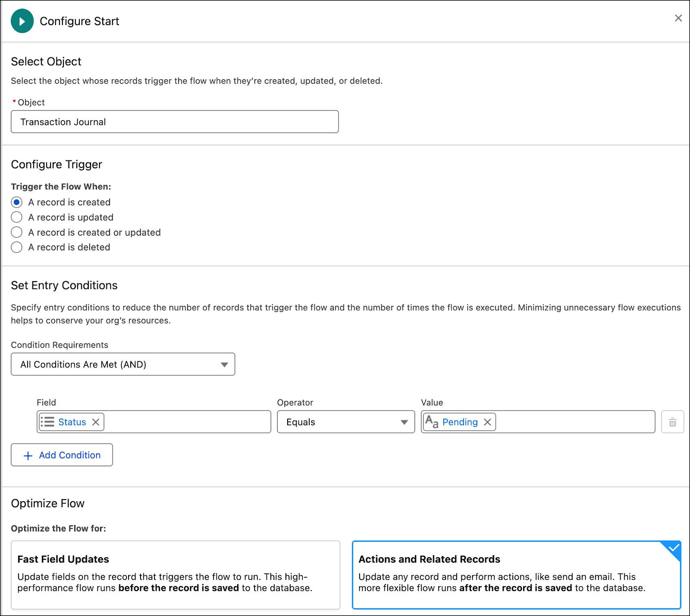Close the Configure Start dialog
The width and height of the screenshot is (690, 616).
coord(678,18)
